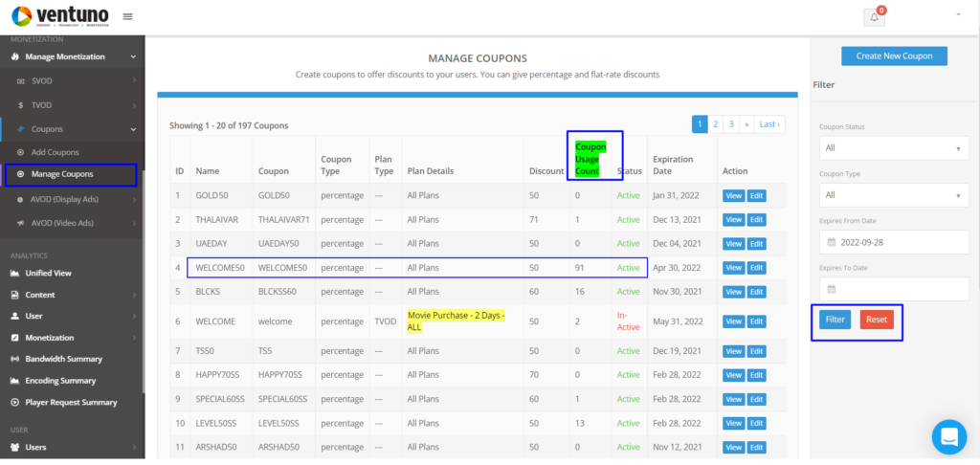Screen dimensions: 980x465
Task: Click the red Reset button
Action: click(877, 320)
